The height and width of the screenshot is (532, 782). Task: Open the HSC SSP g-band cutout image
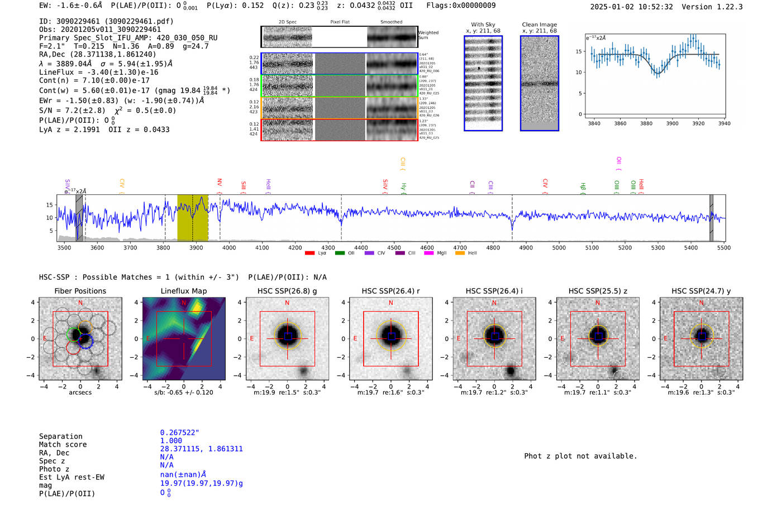click(287, 338)
